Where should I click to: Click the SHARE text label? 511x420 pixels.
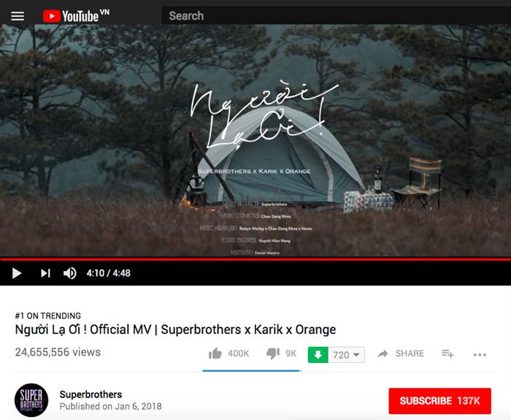pyautogui.click(x=410, y=354)
